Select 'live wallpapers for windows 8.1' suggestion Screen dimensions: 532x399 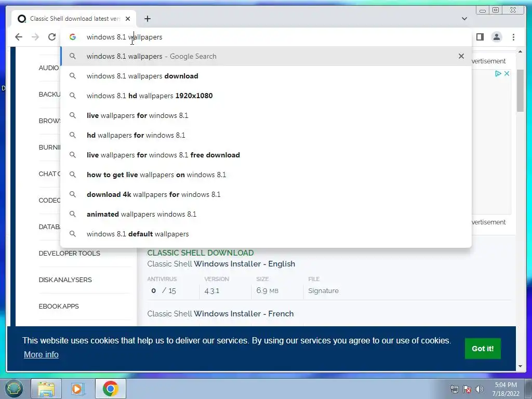pos(266,115)
